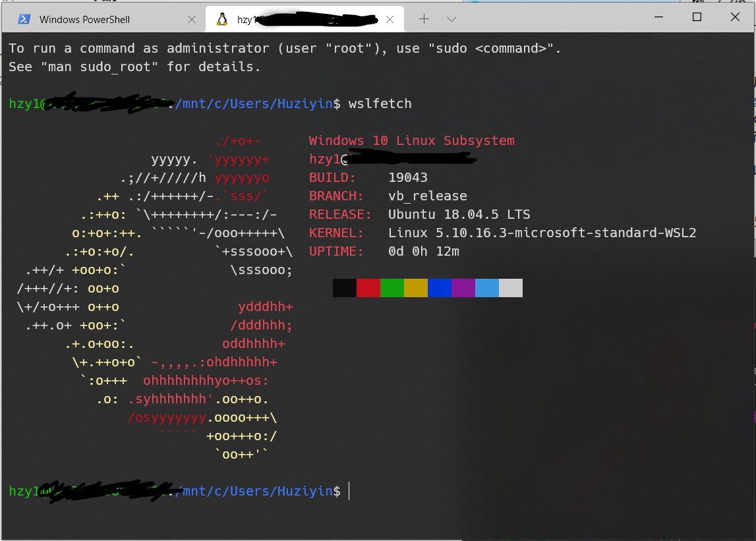756x541 pixels.
Task: Maximize the terminal window
Action: click(697, 17)
